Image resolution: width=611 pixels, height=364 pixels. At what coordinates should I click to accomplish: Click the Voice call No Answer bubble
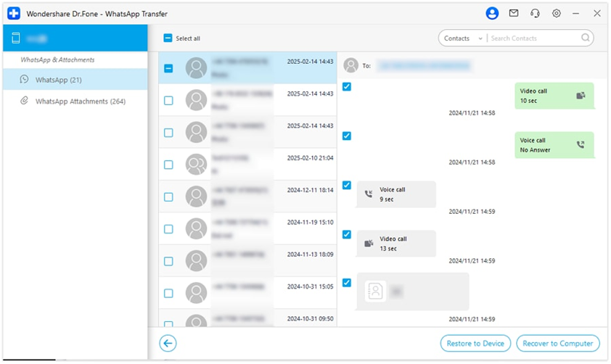pyautogui.click(x=554, y=145)
